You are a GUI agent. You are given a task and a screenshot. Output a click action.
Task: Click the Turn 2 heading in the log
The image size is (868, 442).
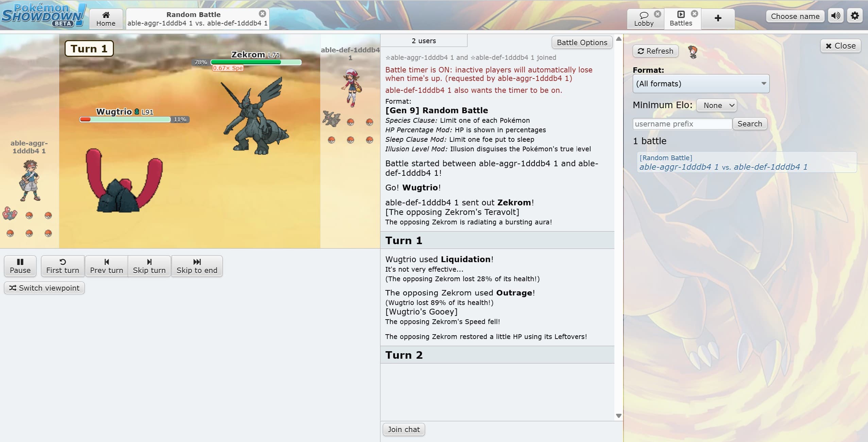pos(404,355)
